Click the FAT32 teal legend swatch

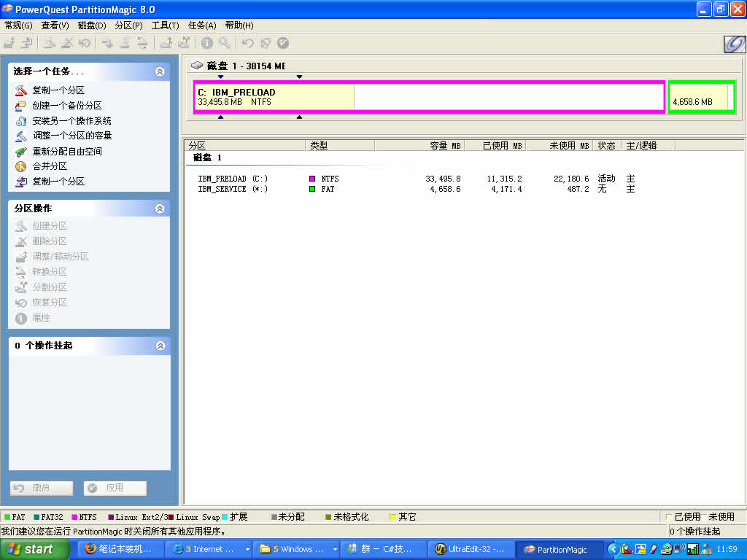36,517
